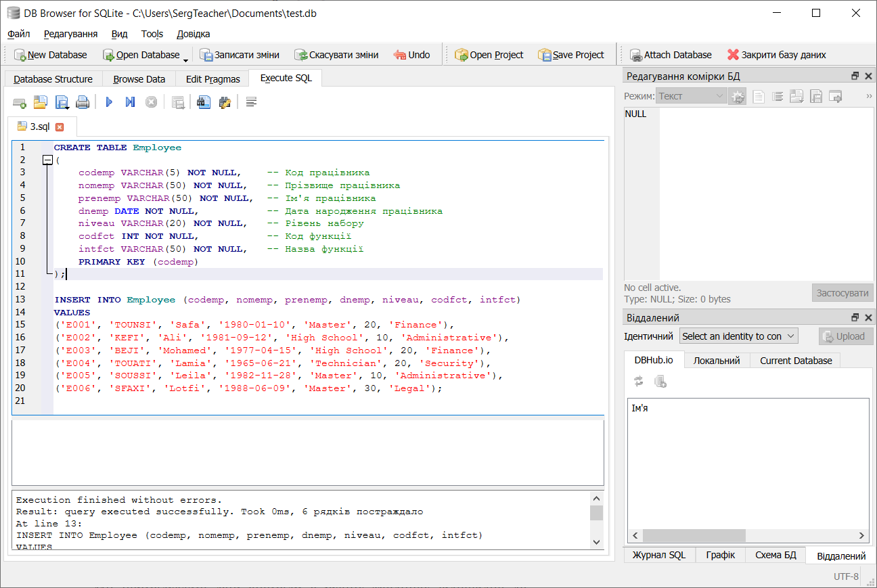Select the Current Database tab

(x=795, y=360)
